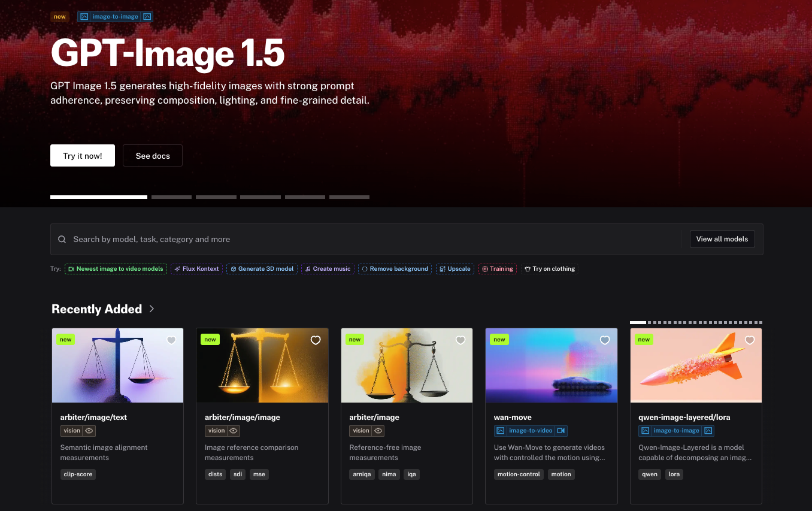Select the Training suggestion tag
812x511 pixels.
click(497, 269)
